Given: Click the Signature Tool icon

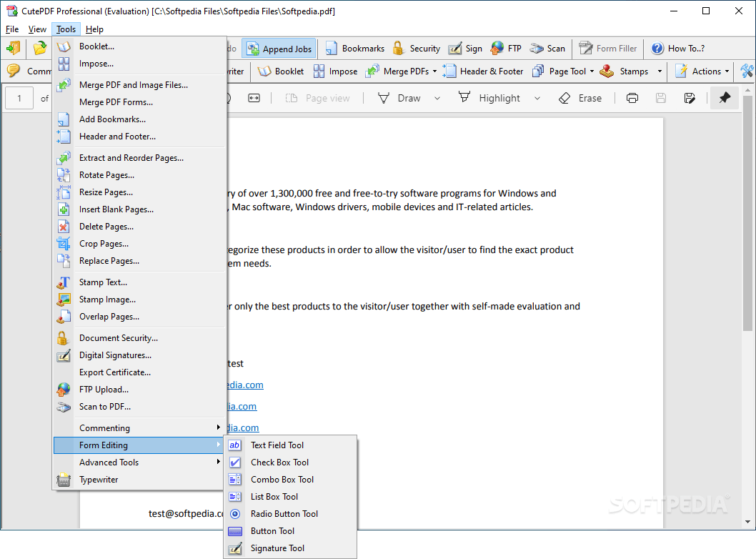Looking at the screenshot, I should (x=235, y=548).
